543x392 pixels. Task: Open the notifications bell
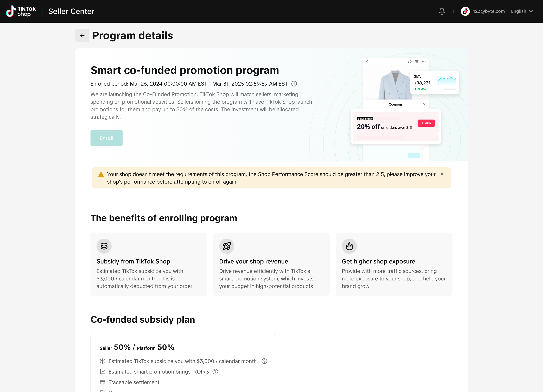pos(442,11)
